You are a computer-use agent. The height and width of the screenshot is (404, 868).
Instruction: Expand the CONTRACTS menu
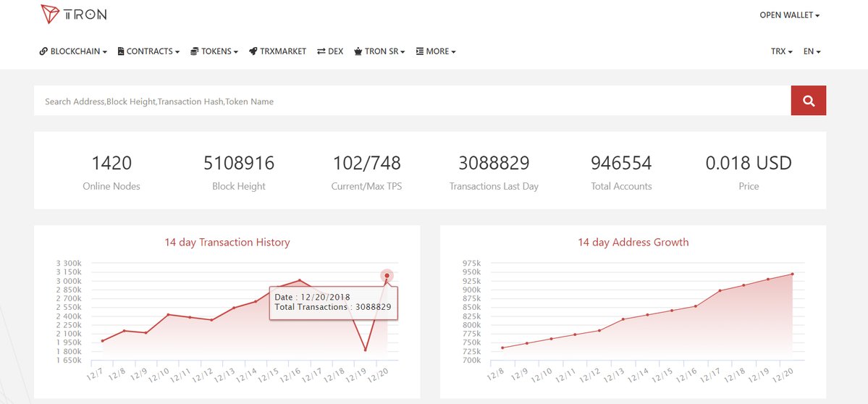point(149,51)
